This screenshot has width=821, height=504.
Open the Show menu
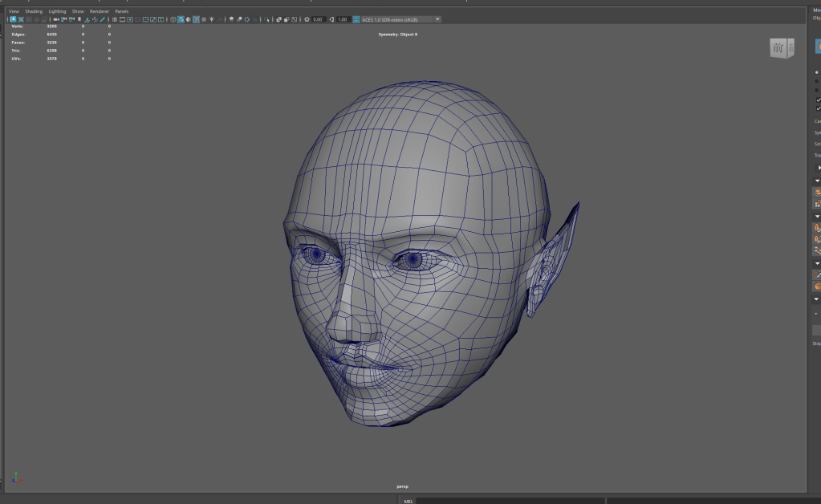pos(78,11)
